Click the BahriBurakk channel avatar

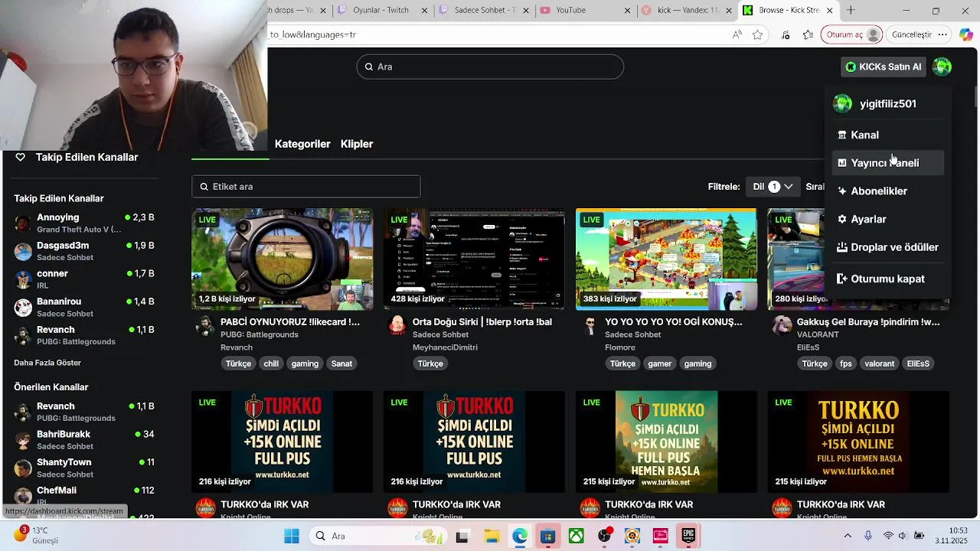pyautogui.click(x=24, y=440)
